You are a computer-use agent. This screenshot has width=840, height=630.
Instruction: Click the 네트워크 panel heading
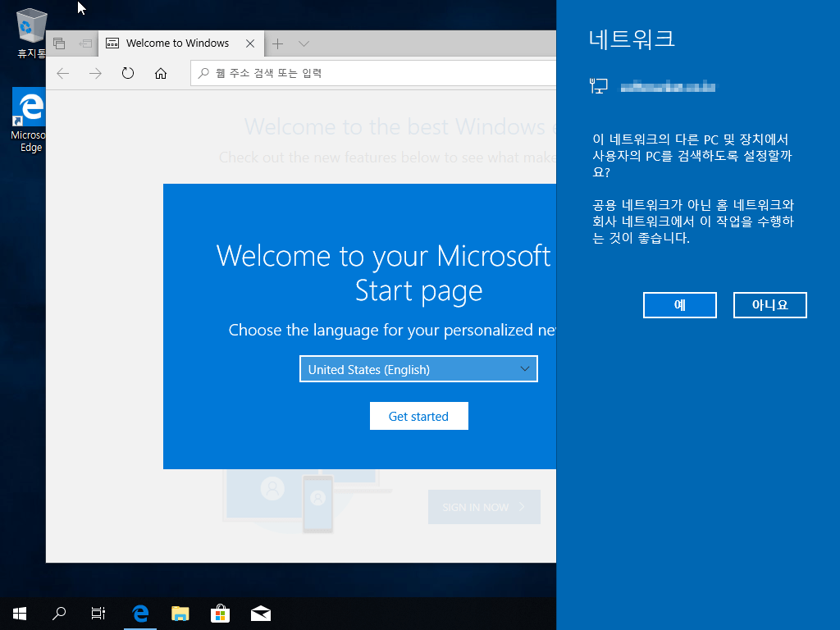tap(632, 39)
